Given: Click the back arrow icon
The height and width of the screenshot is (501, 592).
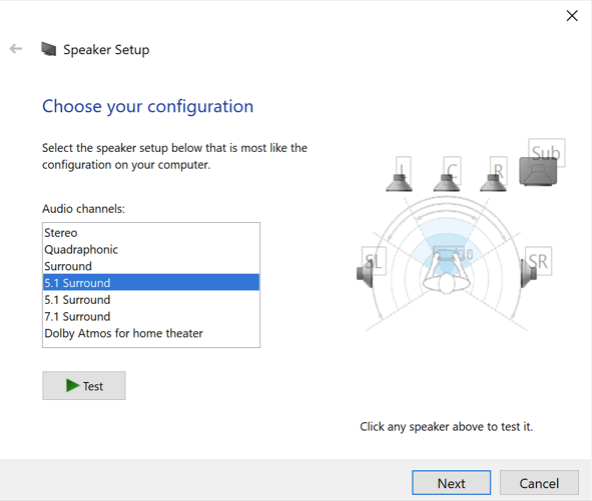Looking at the screenshot, I should click(16, 49).
